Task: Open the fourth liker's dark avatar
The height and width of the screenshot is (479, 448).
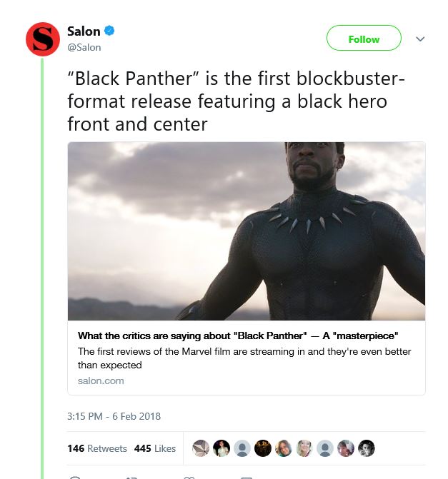Action: click(x=263, y=448)
